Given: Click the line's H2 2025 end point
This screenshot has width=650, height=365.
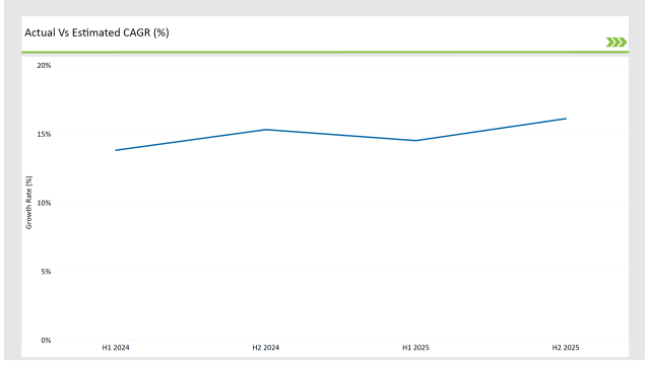Looking at the screenshot, I should (565, 119).
